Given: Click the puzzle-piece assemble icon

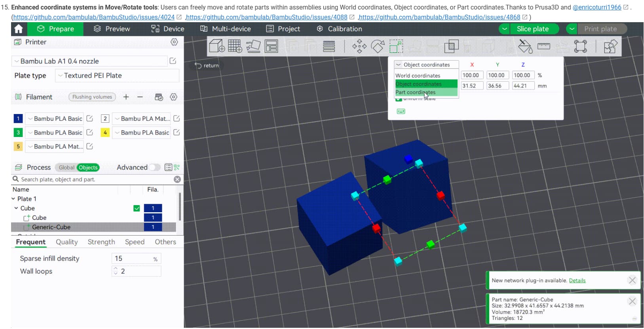Looking at the screenshot, I should 610,46.
